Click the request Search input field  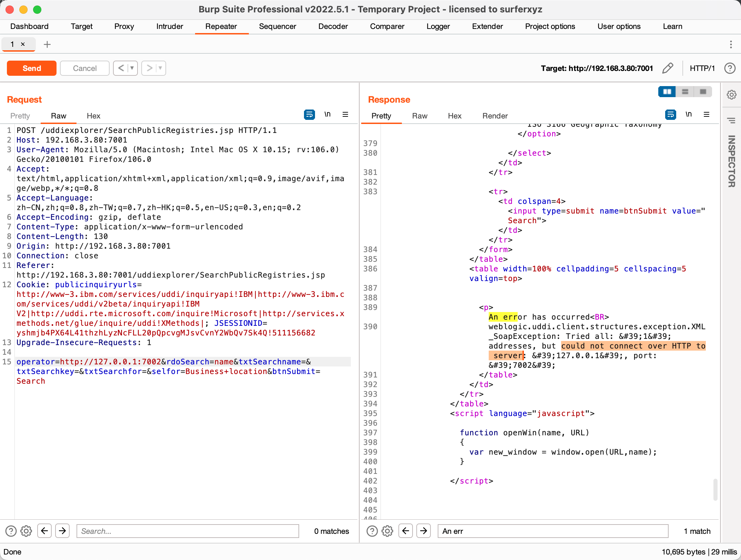pos(187,531)
